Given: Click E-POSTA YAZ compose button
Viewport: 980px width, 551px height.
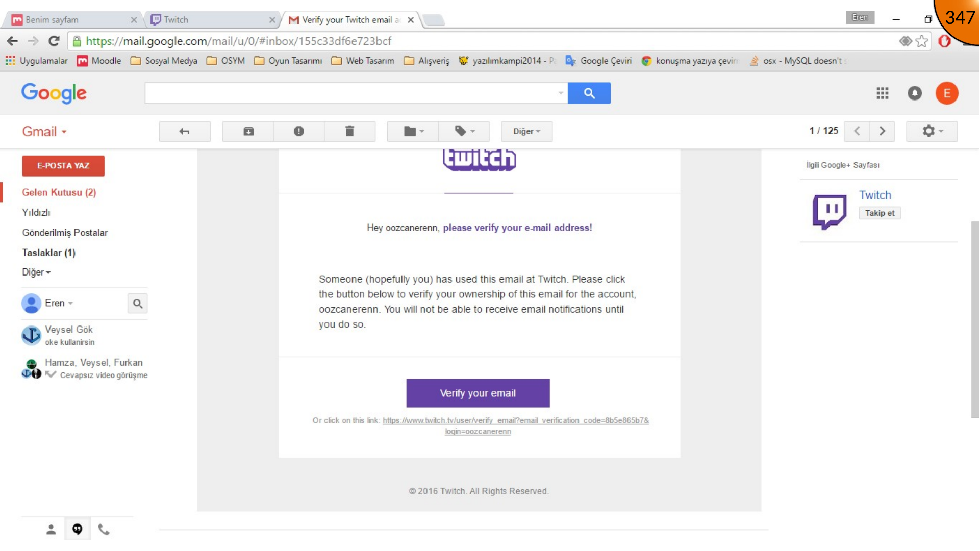Looking at the screenshot, I should (63, 166).
